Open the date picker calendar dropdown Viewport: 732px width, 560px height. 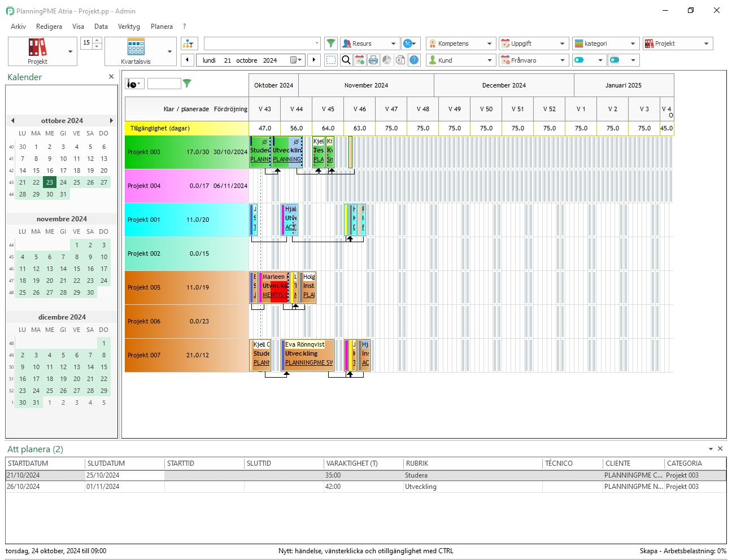(x=297, y=60)
